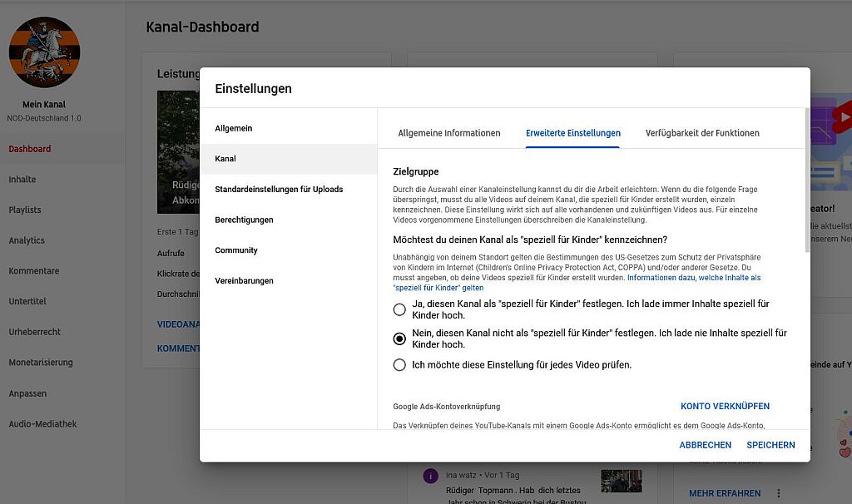Open Vereinbarungen settings section
The width and height of the screenshot is (852, 504).
[x=244, y=281]
